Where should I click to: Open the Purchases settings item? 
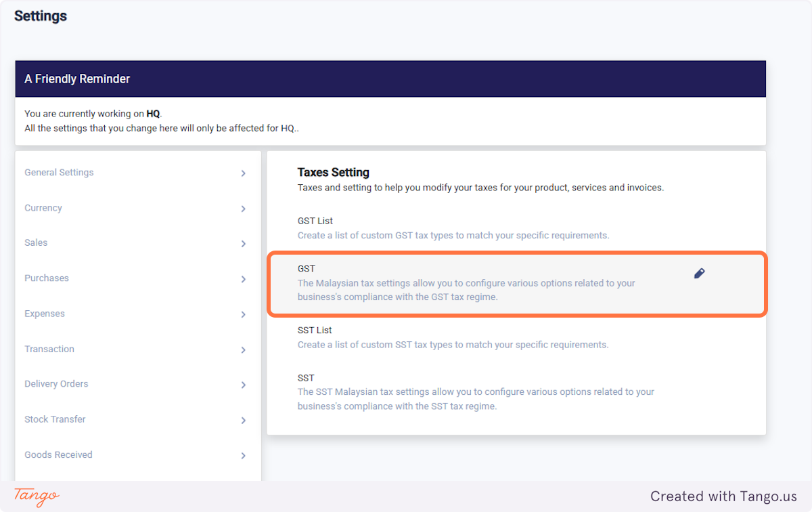pyautogui.click(x=138, y=278)
